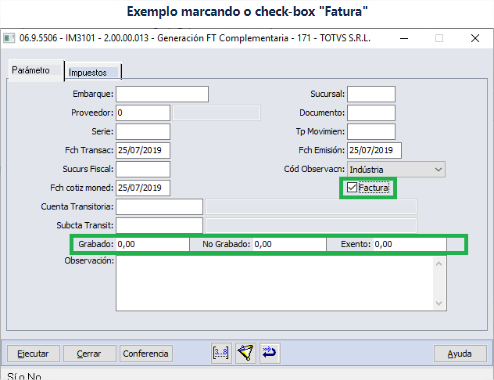Click the Ejecutar button

coord(33,353)
